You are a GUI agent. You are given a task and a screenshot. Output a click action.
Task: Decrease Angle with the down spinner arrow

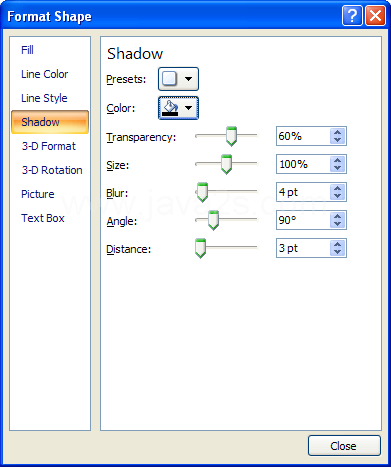[338, 224]
